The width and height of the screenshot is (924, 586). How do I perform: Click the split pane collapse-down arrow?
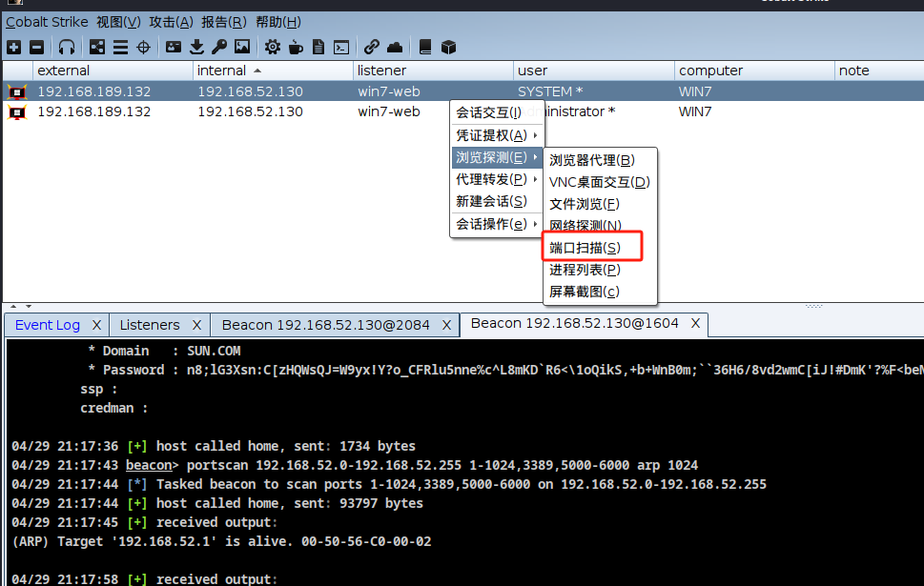coord(28,306)
